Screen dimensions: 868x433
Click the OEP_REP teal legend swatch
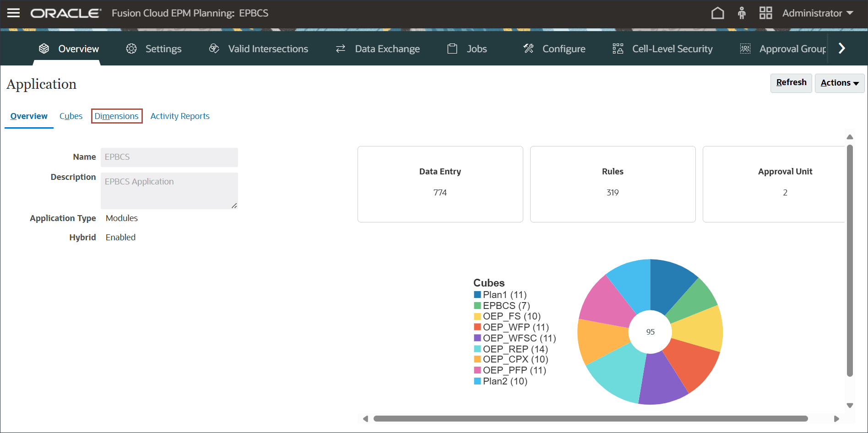click(x=477, y=349)
